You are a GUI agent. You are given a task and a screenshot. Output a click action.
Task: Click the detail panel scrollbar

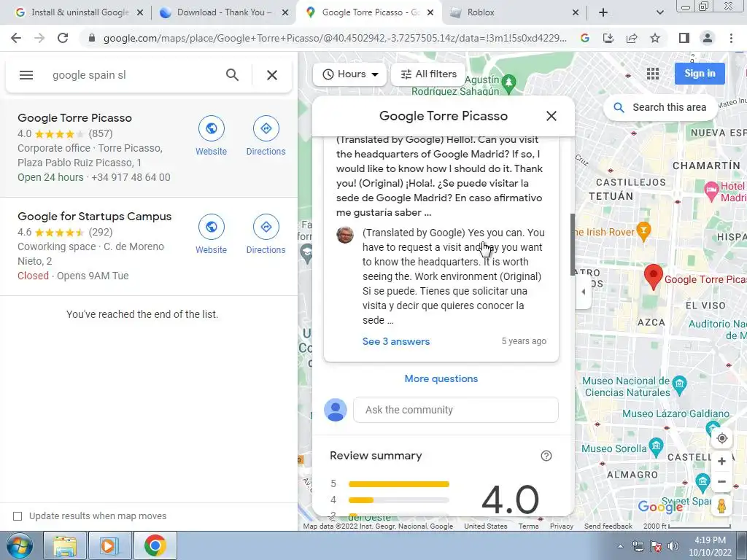tap(572, 244)
